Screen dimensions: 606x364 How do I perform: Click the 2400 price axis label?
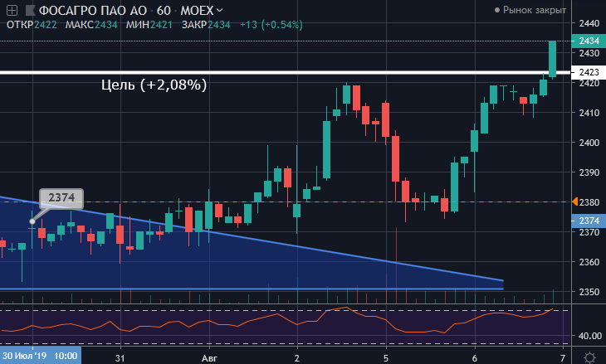589,143
